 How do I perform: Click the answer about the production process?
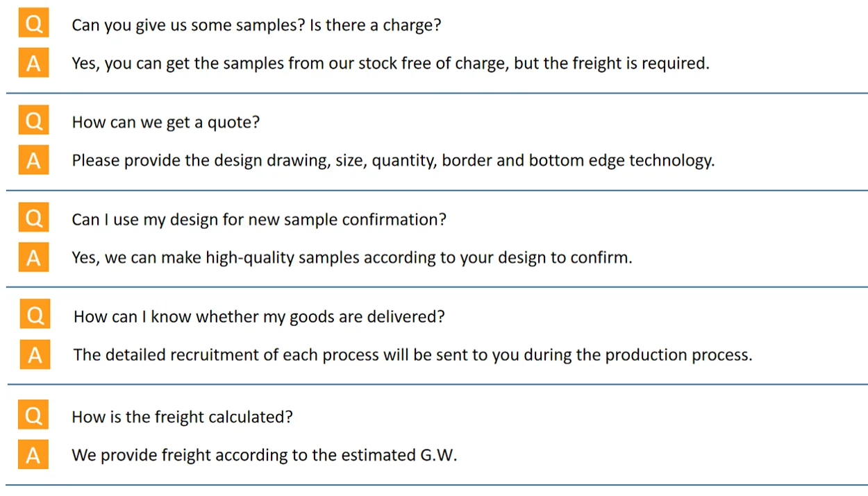412,355
